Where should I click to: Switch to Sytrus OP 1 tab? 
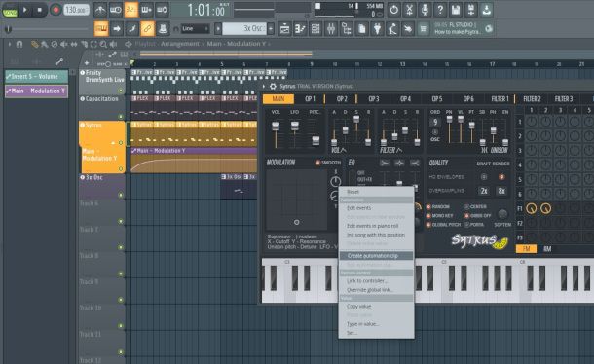(x=310, y=99)
